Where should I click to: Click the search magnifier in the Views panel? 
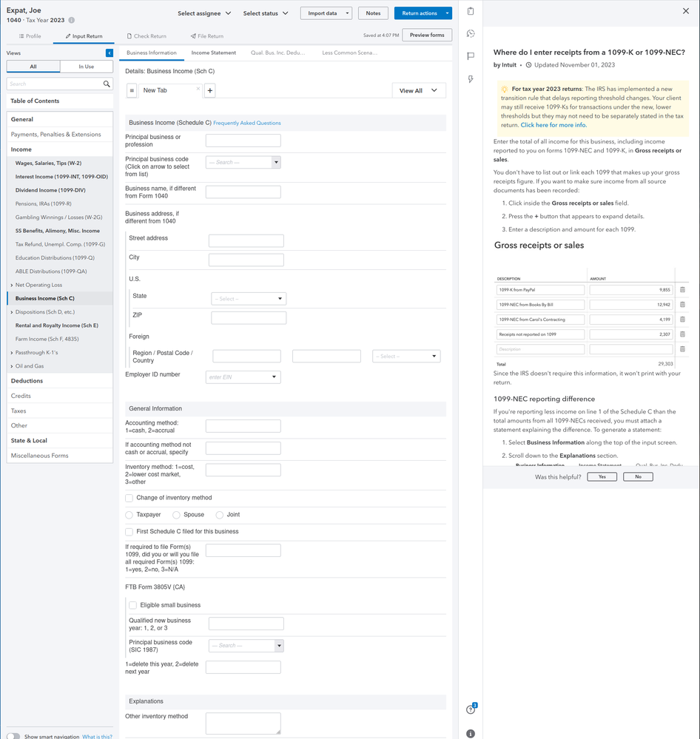(x=105, y=84)
